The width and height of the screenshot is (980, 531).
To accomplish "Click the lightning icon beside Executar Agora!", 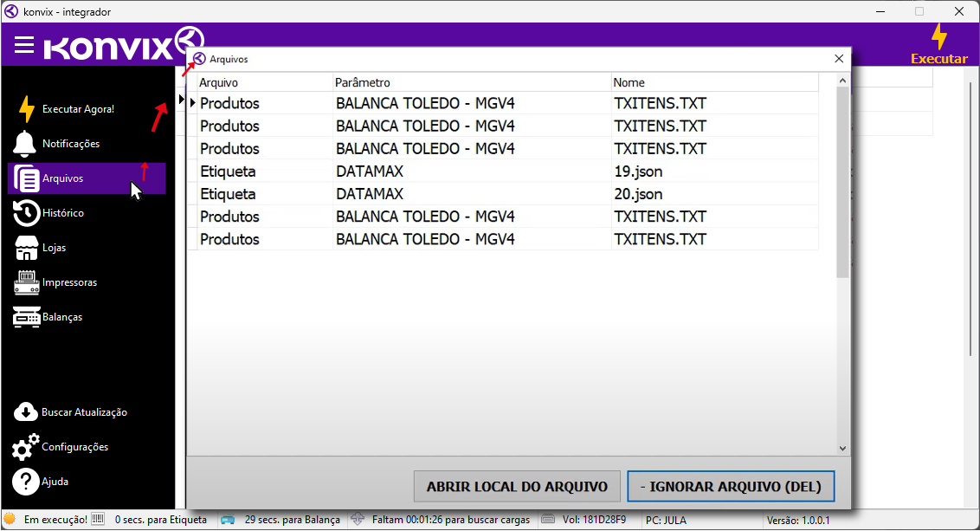I will pos(26,109).
